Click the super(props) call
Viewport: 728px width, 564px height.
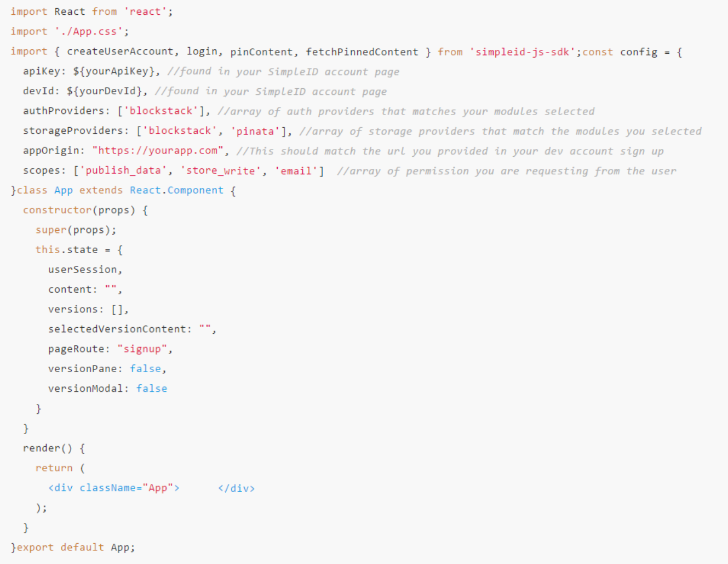76,230
